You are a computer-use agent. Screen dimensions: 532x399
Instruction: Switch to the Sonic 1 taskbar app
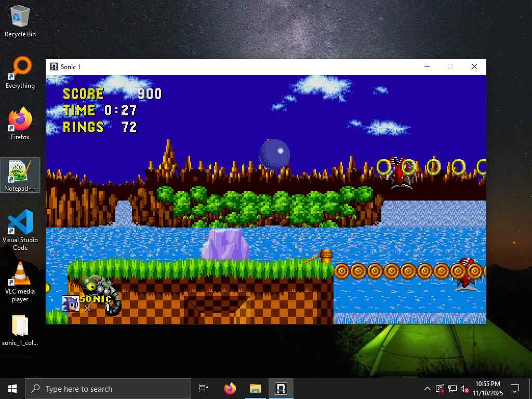[x=281, y=389]
